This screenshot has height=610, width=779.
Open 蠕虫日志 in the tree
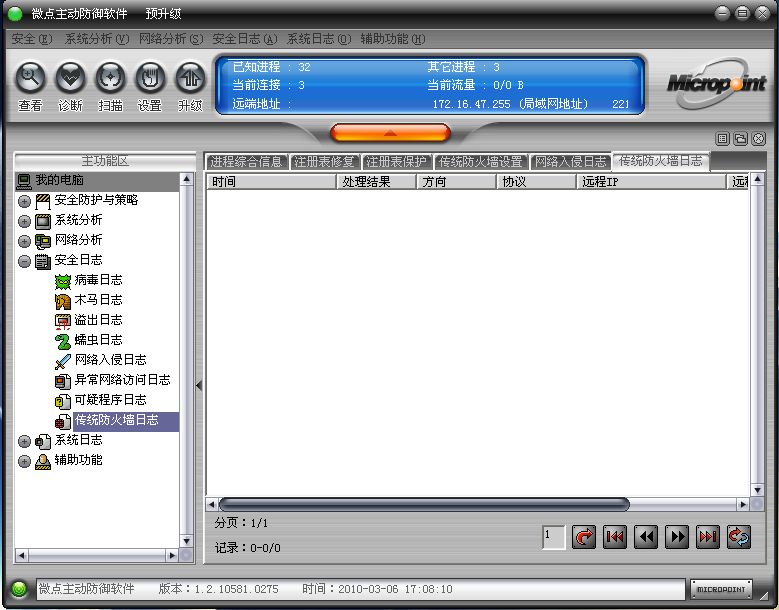(98, 340)
